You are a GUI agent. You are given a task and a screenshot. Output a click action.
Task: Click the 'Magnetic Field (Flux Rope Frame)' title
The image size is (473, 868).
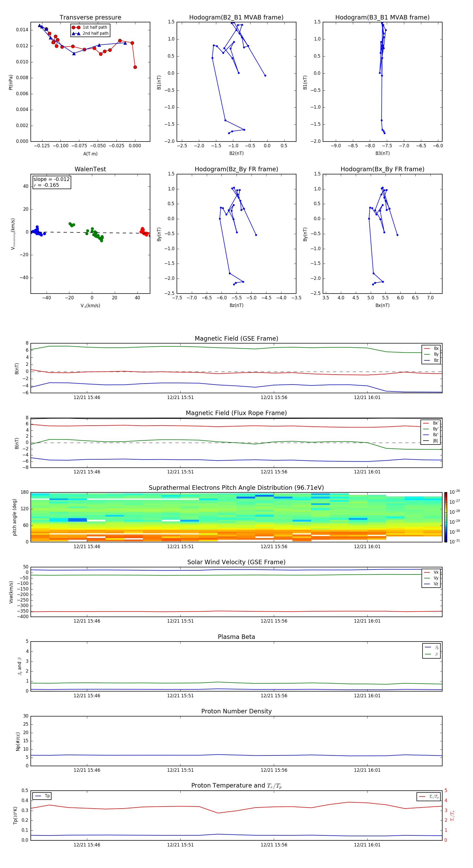click(236, 413)
